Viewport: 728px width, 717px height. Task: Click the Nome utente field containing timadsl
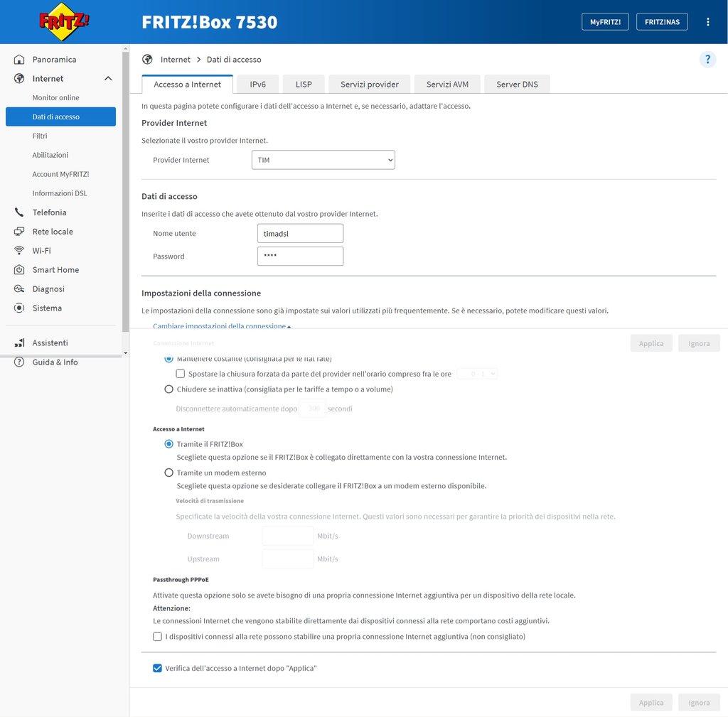pos(301,233)
